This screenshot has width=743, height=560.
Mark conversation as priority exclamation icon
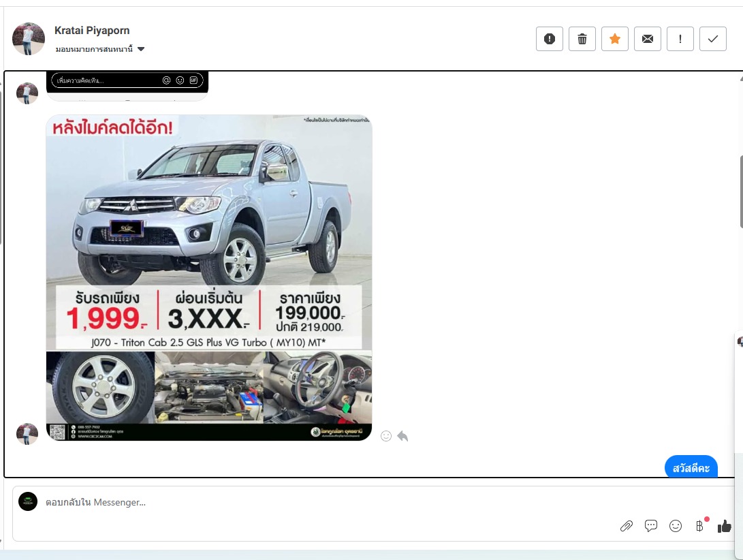(680, 39)
